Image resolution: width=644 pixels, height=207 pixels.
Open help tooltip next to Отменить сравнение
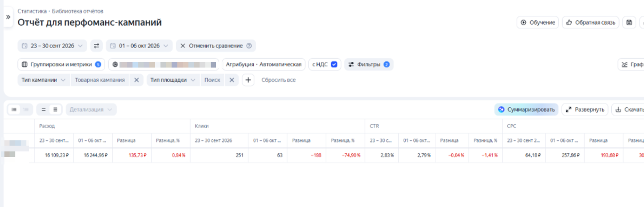248,46
